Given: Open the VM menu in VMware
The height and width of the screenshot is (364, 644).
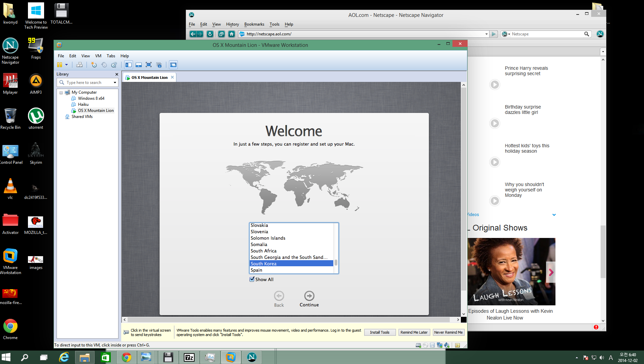Looking at the screenshot, I should click(98, 56).
